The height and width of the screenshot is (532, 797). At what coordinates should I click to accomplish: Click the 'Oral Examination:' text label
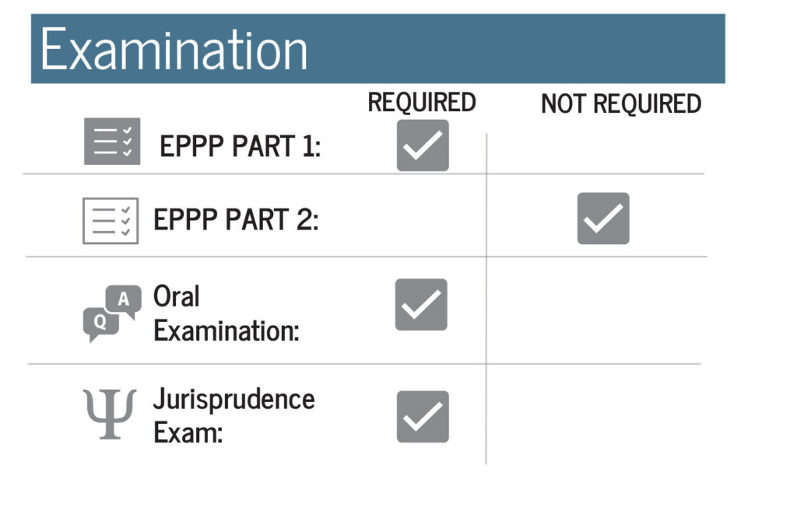coord(226,313)
